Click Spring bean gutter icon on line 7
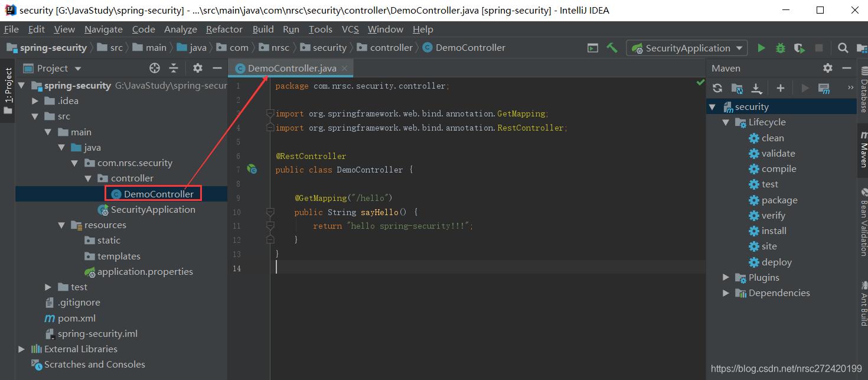868x380 pixels. [251, 169]
